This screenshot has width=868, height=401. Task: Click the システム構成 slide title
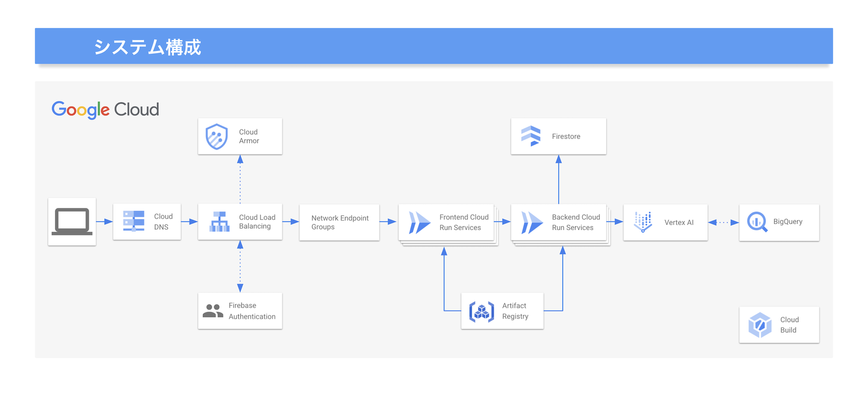click(x=148, y=47)
